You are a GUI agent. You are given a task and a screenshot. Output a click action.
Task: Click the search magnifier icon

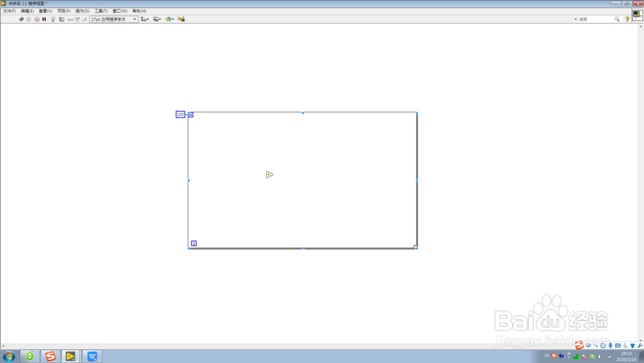tap(617, 19)
